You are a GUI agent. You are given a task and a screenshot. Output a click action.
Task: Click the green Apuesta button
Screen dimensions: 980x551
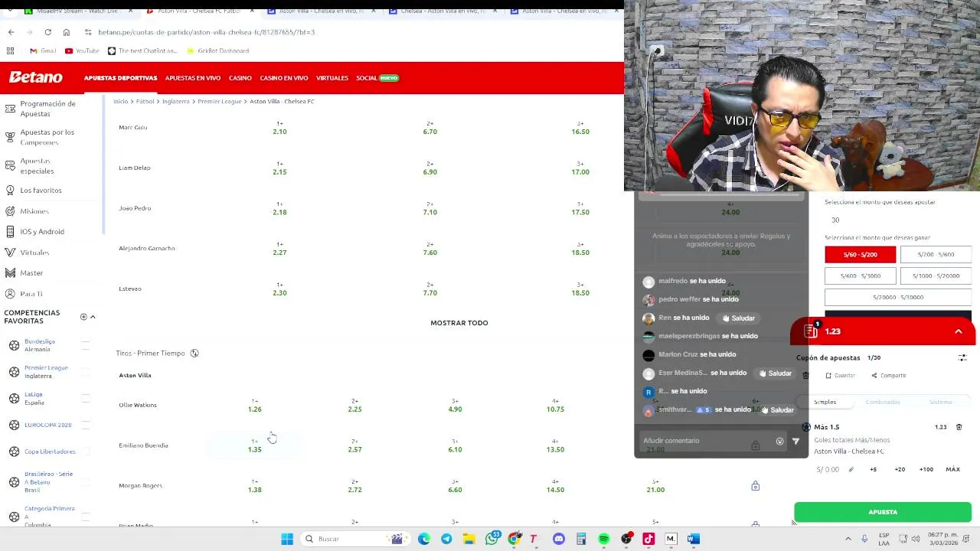pyautogui.click(x=883, y=512)
